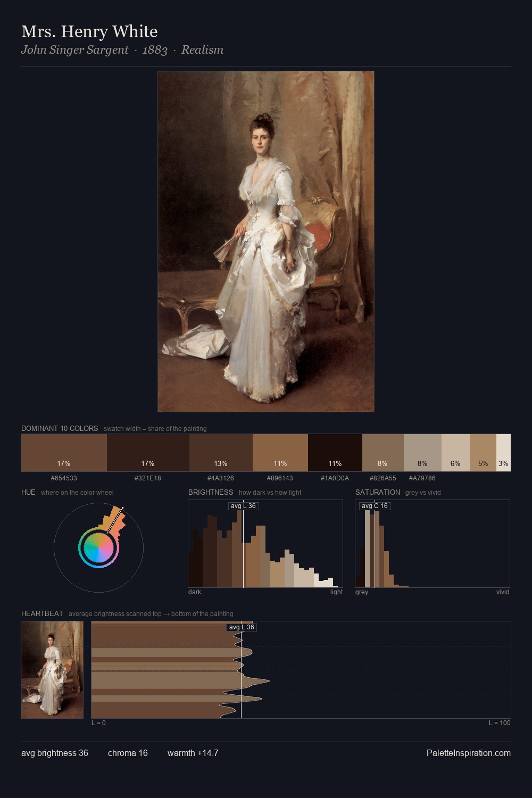532x798 pixels.
Task: Choose the 11% swatch above #1A0D0A
Action: [335, 453]
